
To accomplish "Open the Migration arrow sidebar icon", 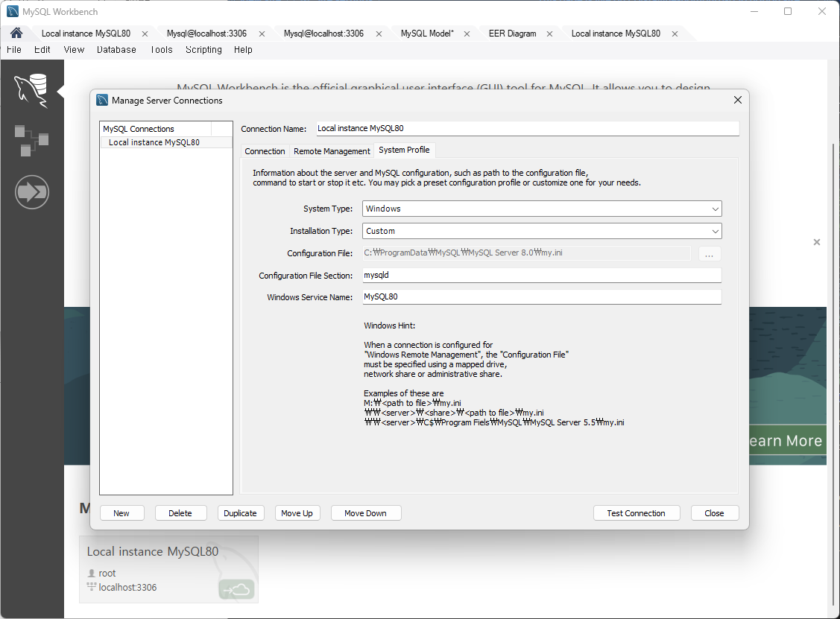I will pyautogui.click(x=32, y=191).
